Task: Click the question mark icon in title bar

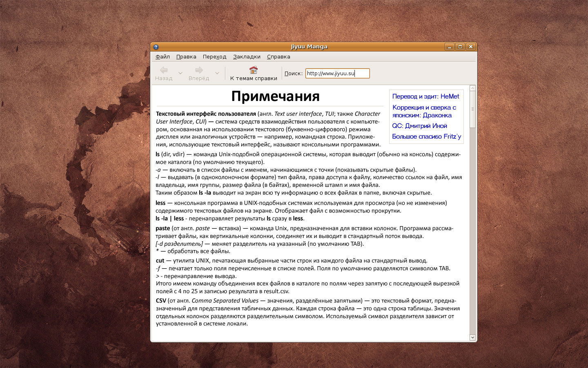Action: coord(156,47)
